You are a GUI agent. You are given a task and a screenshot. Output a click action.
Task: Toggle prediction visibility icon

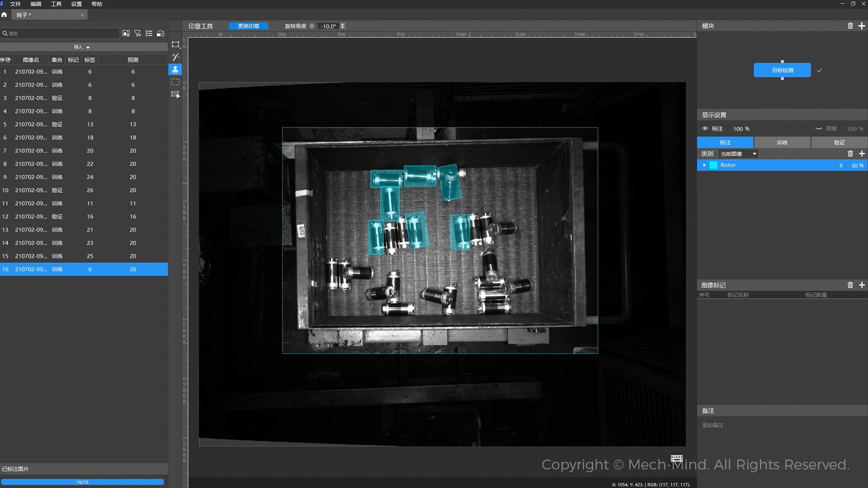pyautogui.click(x=819, y=129)
